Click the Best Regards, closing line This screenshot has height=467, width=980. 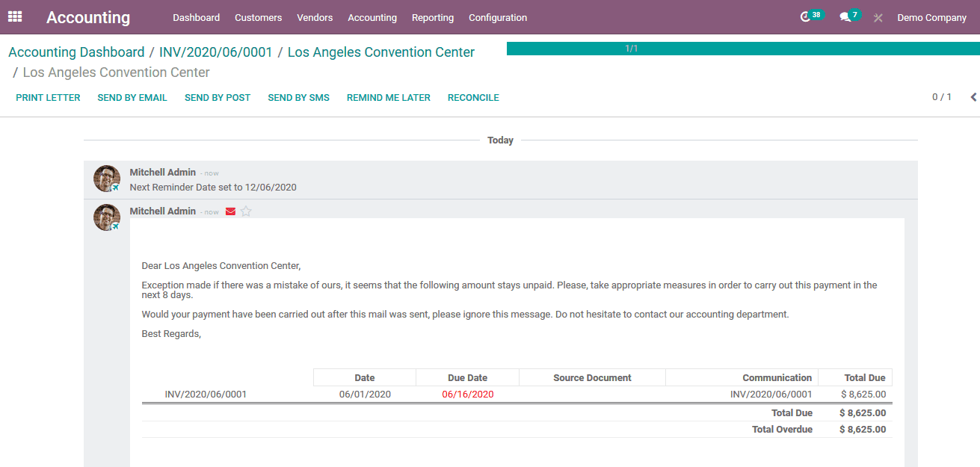(171, 334)
